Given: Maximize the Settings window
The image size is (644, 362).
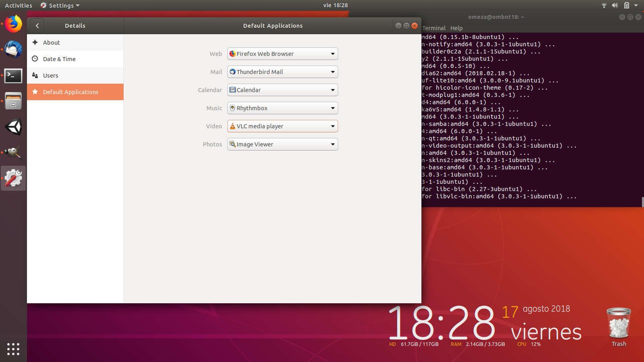Looking at the screenshot, I should pos(407,26).
